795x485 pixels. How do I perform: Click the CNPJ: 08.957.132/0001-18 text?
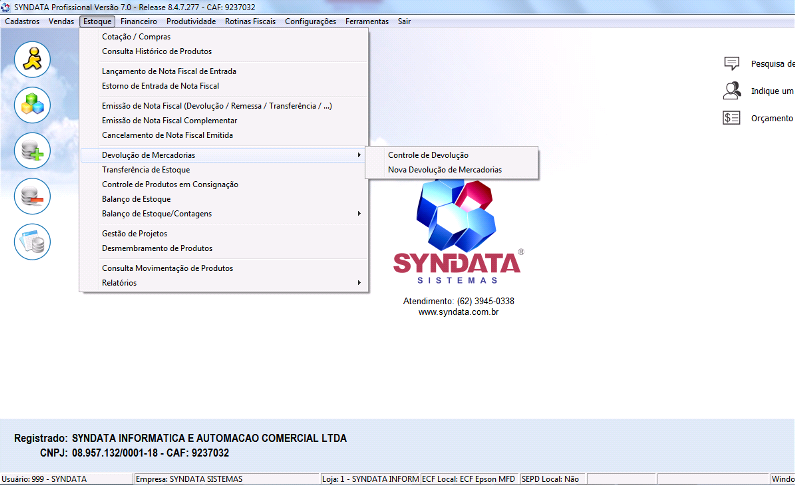pyautogui.click(x=99, y=453)
